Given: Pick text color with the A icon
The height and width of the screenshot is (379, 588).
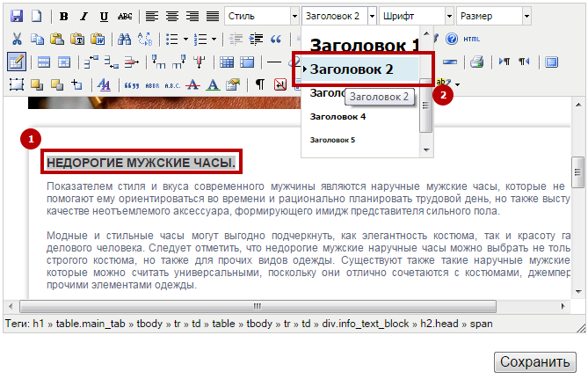Looking at the screenshot, I should click(x=212, y=84).
